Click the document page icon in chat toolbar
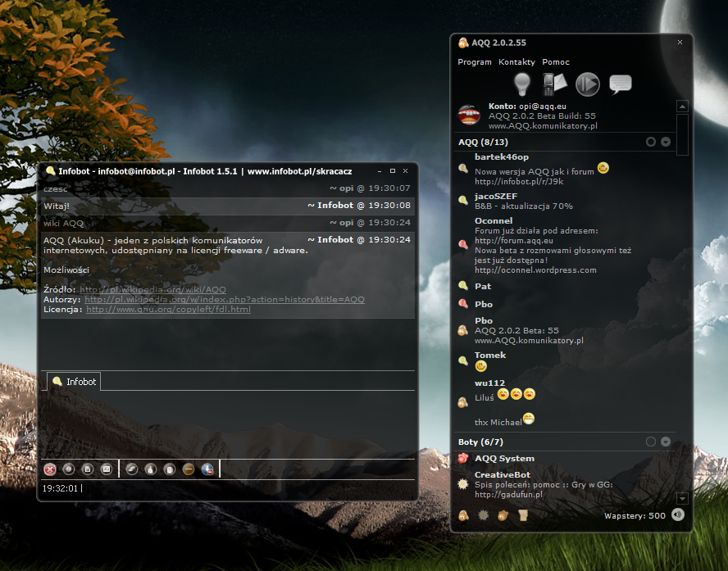The height and width of the screenshot is (571, 728). tap(87, 469)
